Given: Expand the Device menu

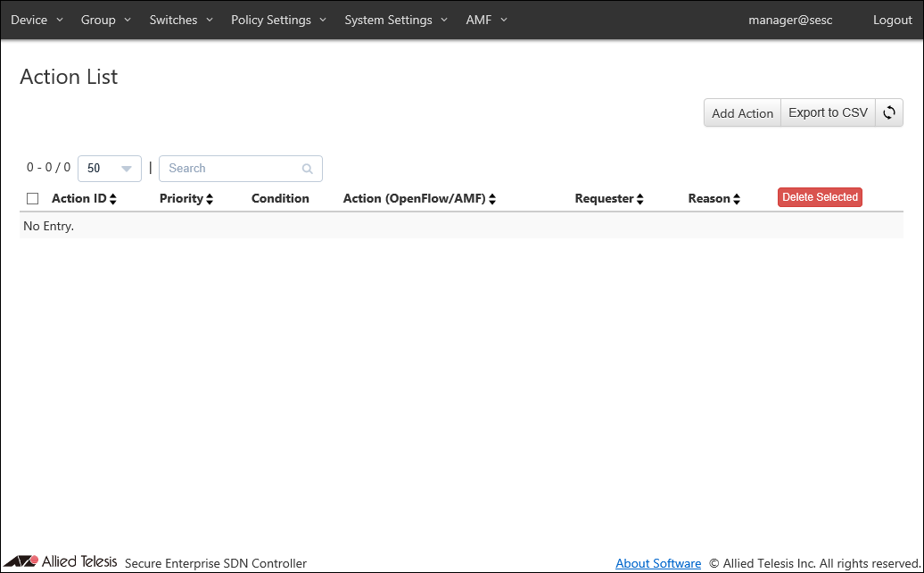Looking at the screenshot, I should (x=37, y=20).
